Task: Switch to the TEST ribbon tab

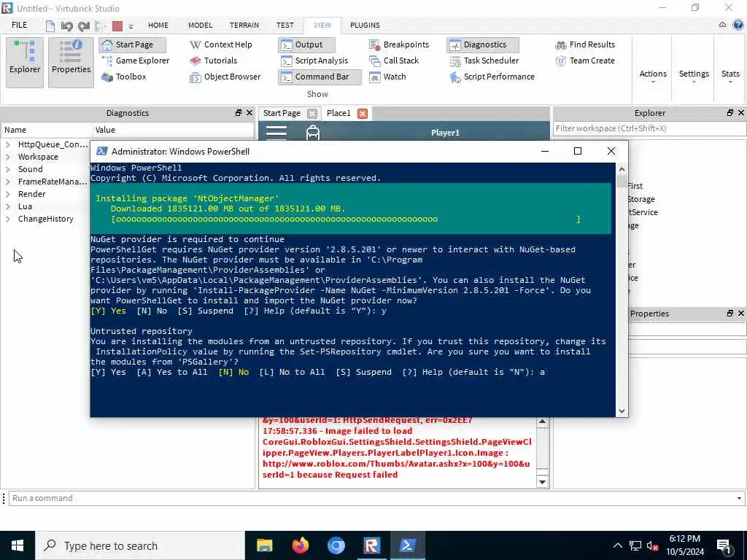Action: click(285, 26)
